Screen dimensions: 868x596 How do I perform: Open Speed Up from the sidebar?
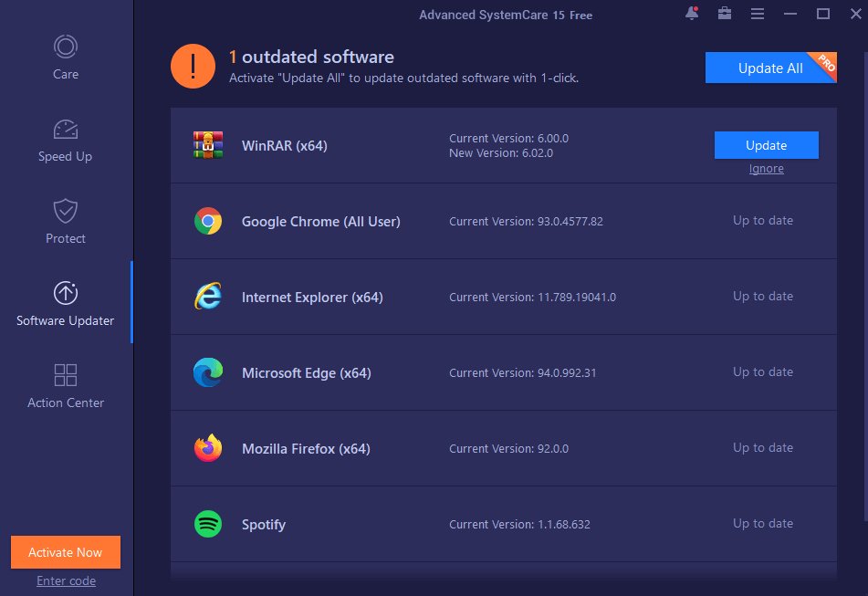(x=65, y=129)
